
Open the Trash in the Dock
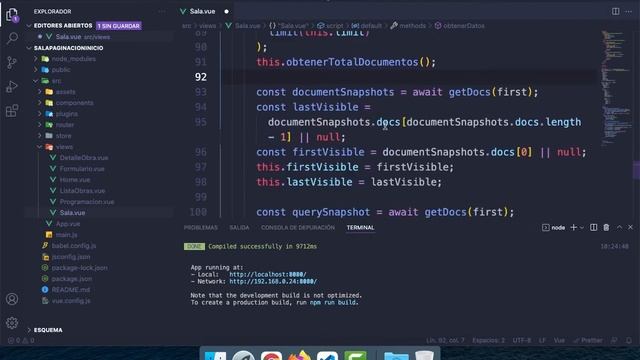[424, 356]
